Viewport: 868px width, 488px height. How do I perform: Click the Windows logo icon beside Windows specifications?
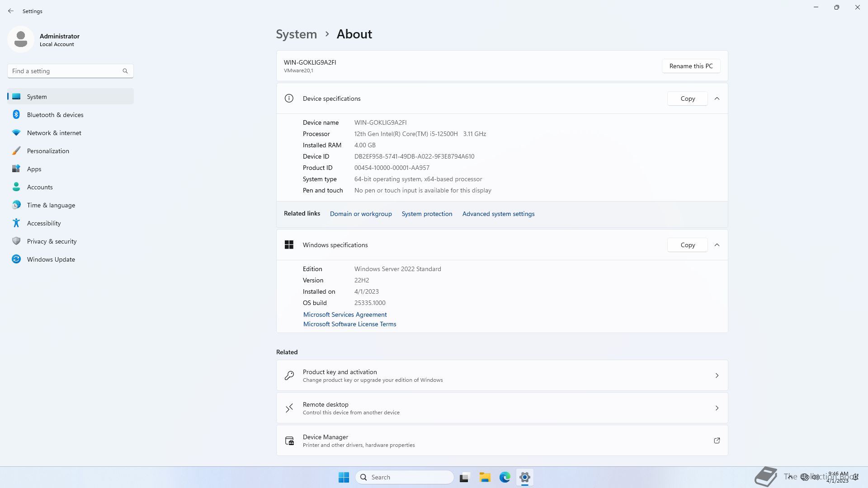coord(289,245)
